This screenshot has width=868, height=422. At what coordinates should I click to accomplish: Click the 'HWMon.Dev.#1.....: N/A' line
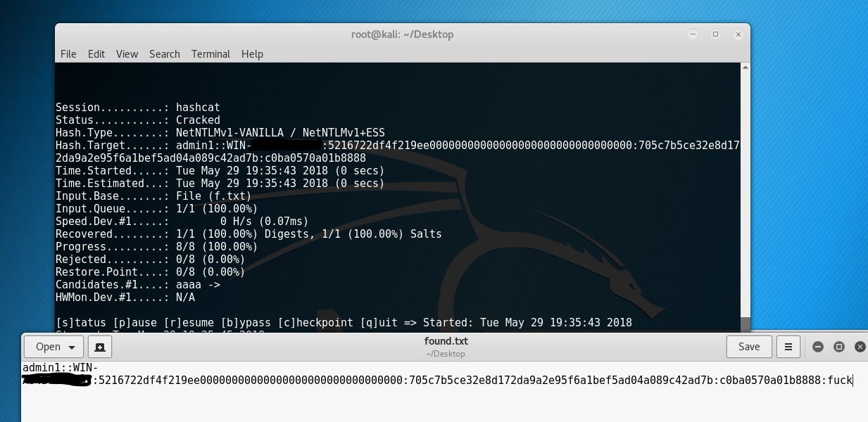[x=125, y=298]
